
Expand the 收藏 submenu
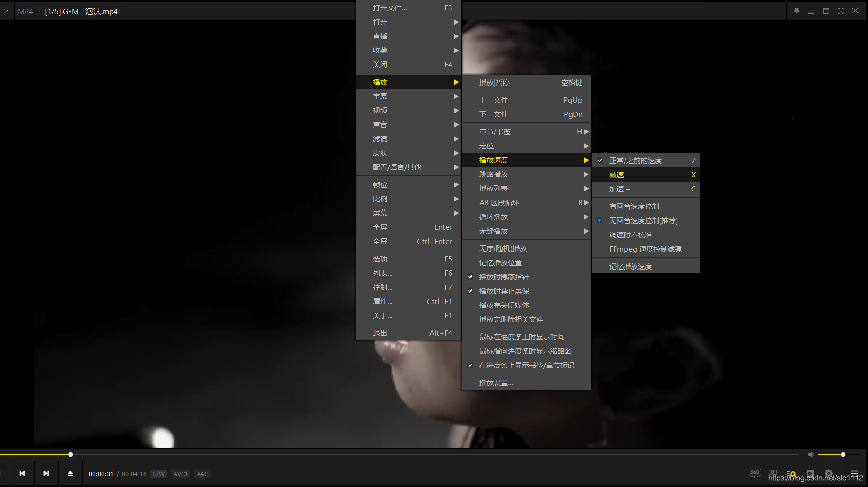click(408, 51)
